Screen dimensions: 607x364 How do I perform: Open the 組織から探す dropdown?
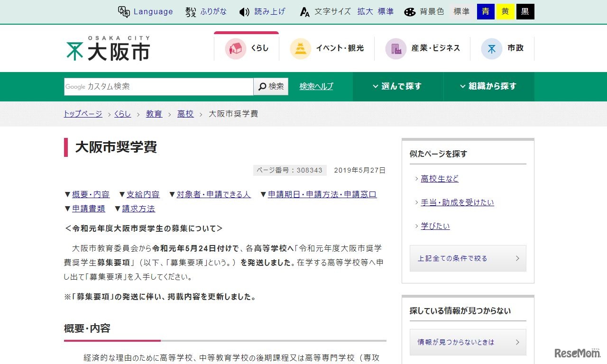click(x=489, y=86)
